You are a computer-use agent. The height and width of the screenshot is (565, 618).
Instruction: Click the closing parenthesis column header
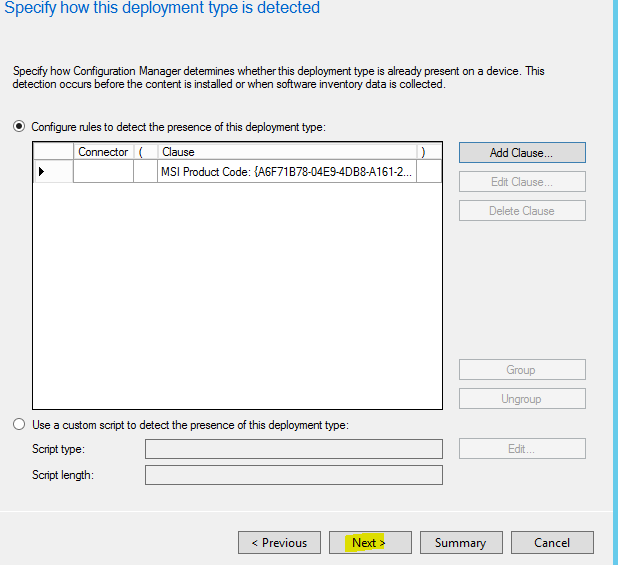424,152
